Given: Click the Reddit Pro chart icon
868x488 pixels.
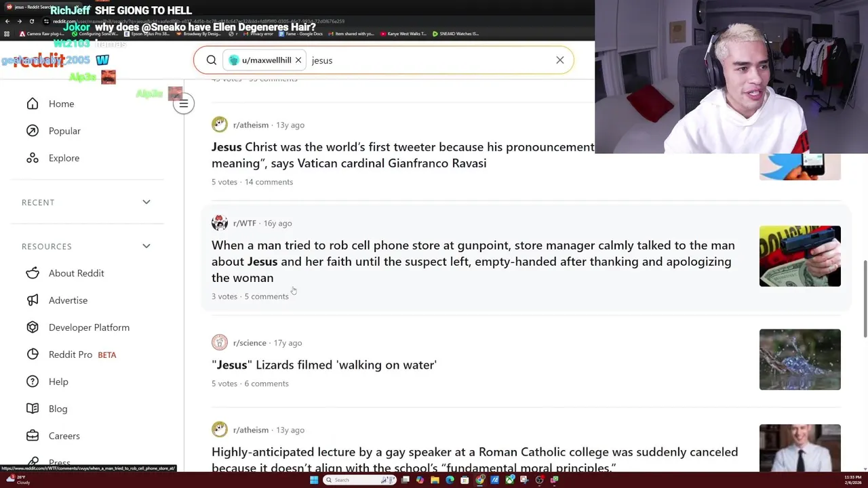Looking at the screenshot, I should tap(33, 354).
